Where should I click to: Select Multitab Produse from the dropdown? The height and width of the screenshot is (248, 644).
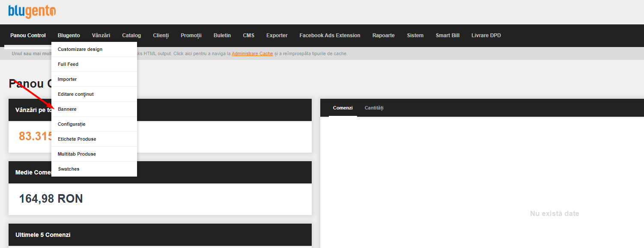pyautogui.click(x=94, y=154)
